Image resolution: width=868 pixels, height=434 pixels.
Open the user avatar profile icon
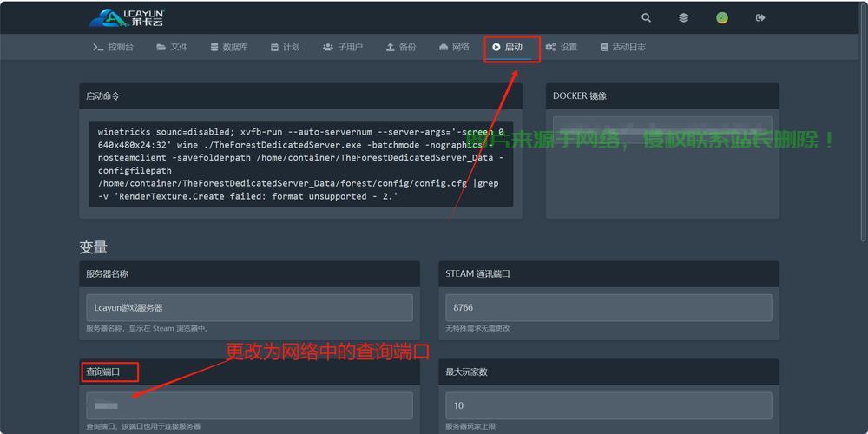(722, 17)
